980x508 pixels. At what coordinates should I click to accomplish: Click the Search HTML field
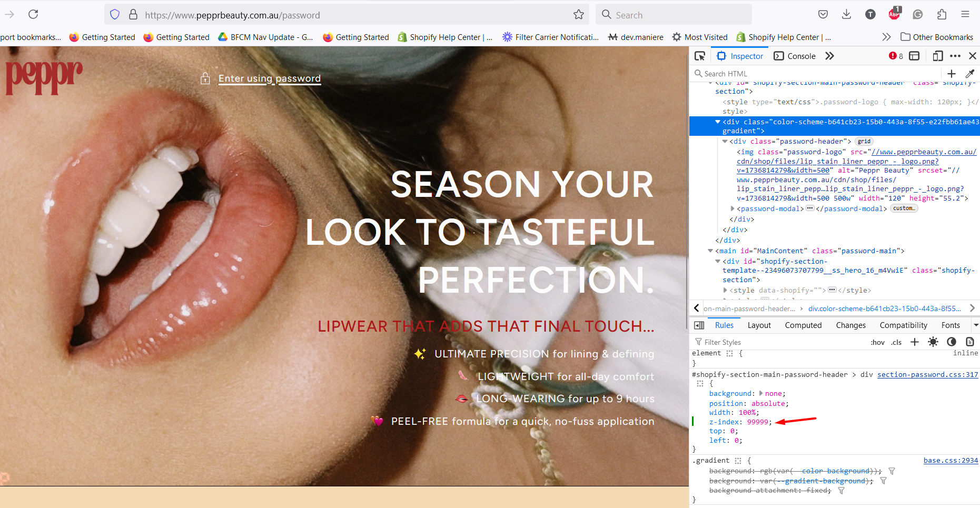point(816,74)
